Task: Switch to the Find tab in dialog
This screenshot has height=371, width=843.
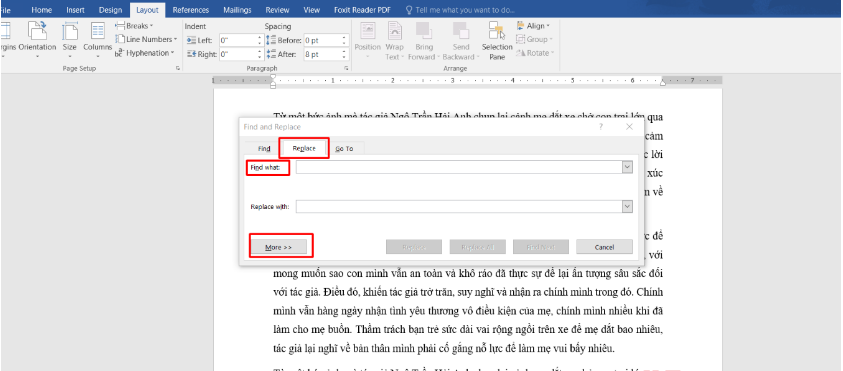Action: pyautogui.click(x=264, y=148)
